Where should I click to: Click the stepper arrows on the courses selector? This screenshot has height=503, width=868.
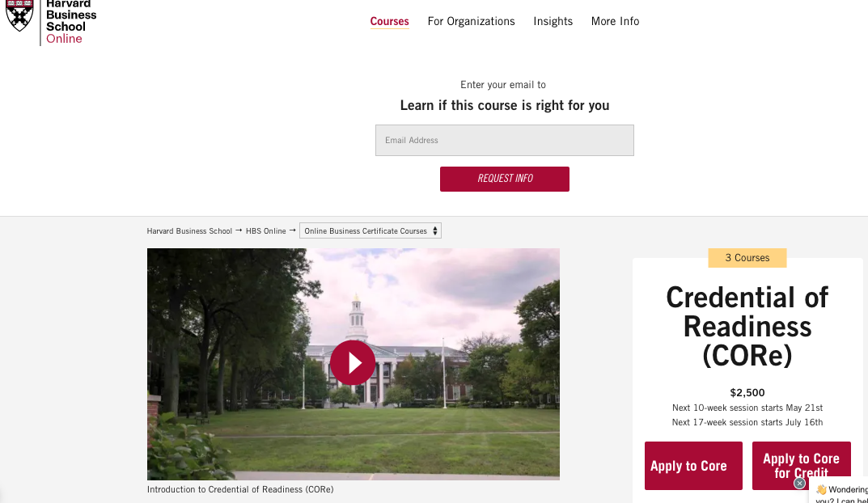point(435,230)
